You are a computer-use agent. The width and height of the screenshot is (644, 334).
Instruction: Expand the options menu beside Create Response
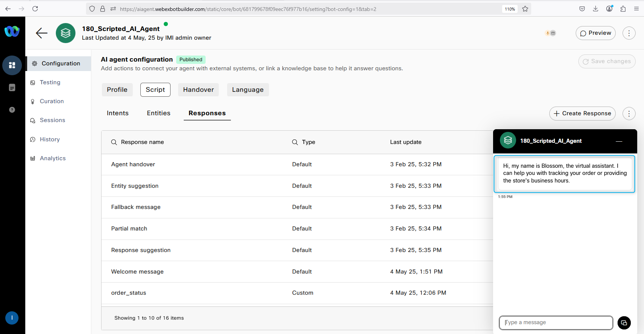(x=629, y=113)
